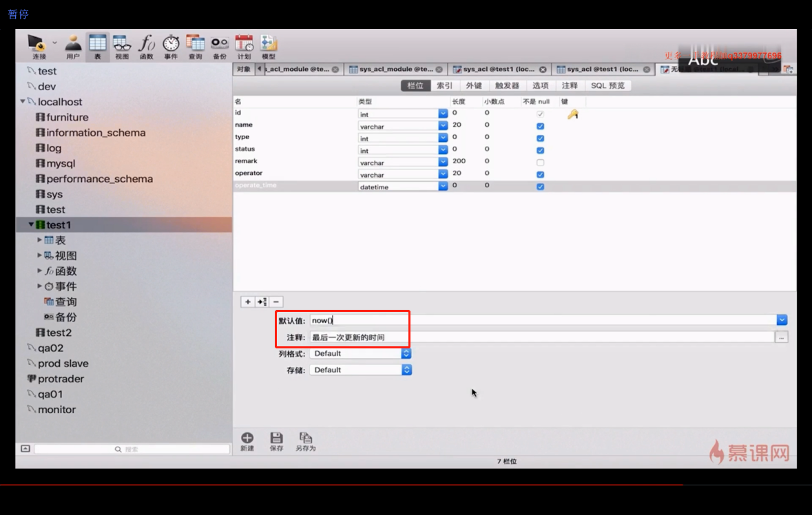Screen dimensions: 812x515
Task: Click the delete field minus button
Action: pyautogui.click(x=276, y=302)
